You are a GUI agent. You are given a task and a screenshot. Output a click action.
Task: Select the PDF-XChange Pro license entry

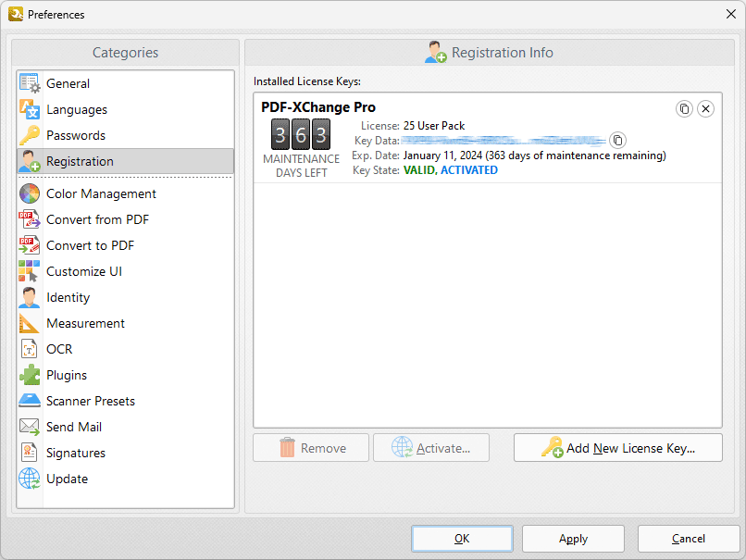click(x=488, y=138)
